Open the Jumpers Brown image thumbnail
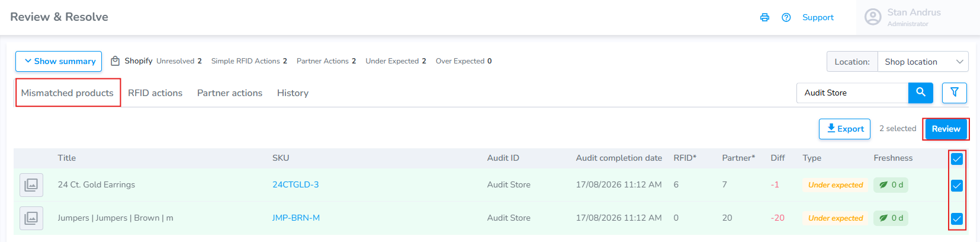 [x=31, y=218]
